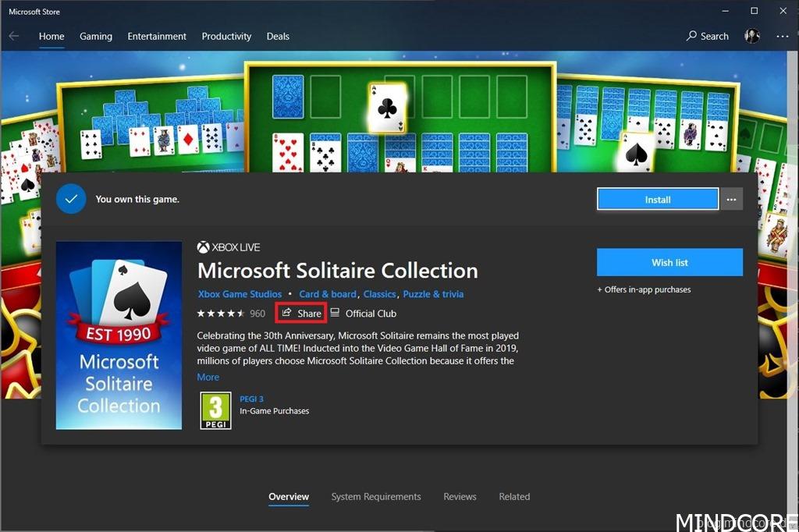Switch to the Productivity tab
The image size is (799, 532).
pos(226,36)
